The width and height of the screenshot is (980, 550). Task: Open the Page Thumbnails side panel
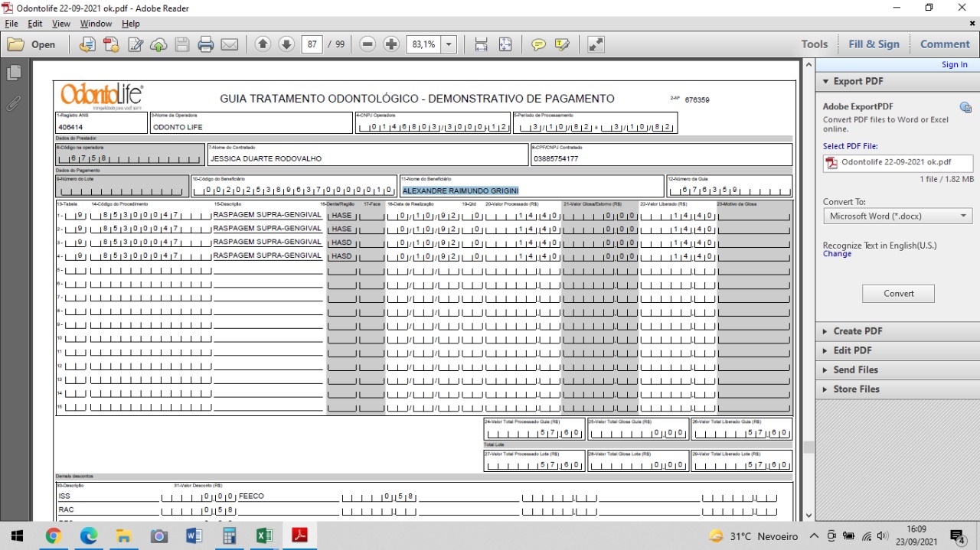click(13, 73)
